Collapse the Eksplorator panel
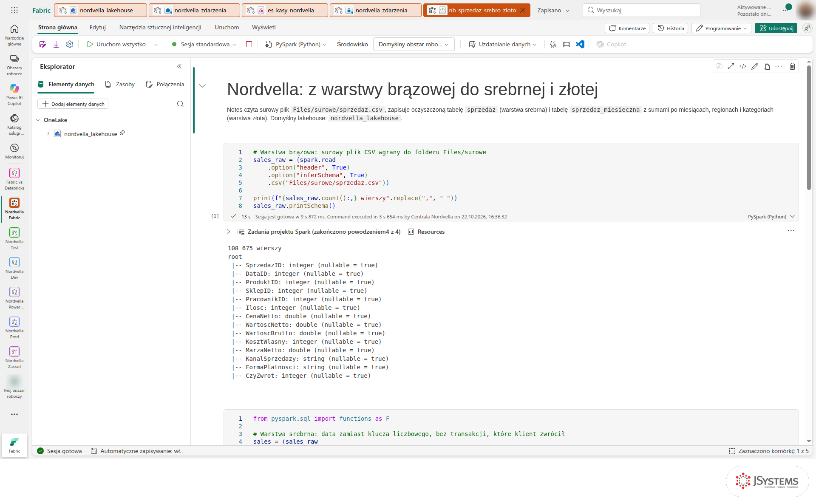The image size is (816, 504). pyautogui.click(x=179, y=66)
